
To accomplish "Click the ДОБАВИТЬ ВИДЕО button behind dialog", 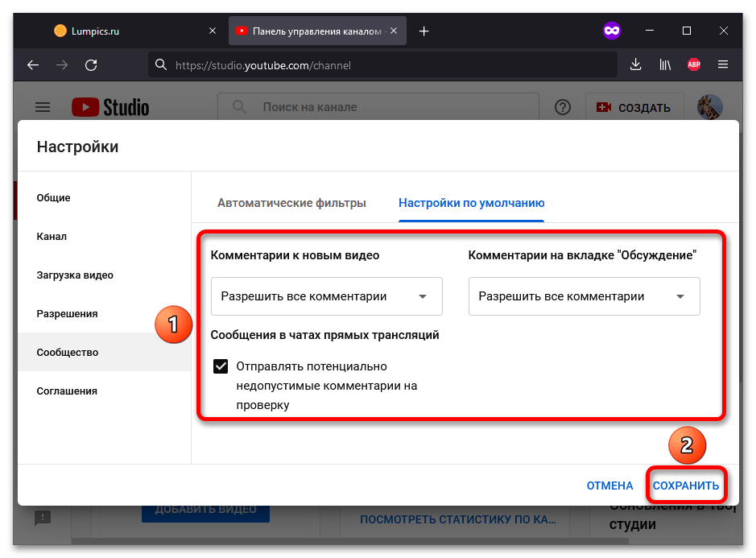I will [x=205, y=514].
